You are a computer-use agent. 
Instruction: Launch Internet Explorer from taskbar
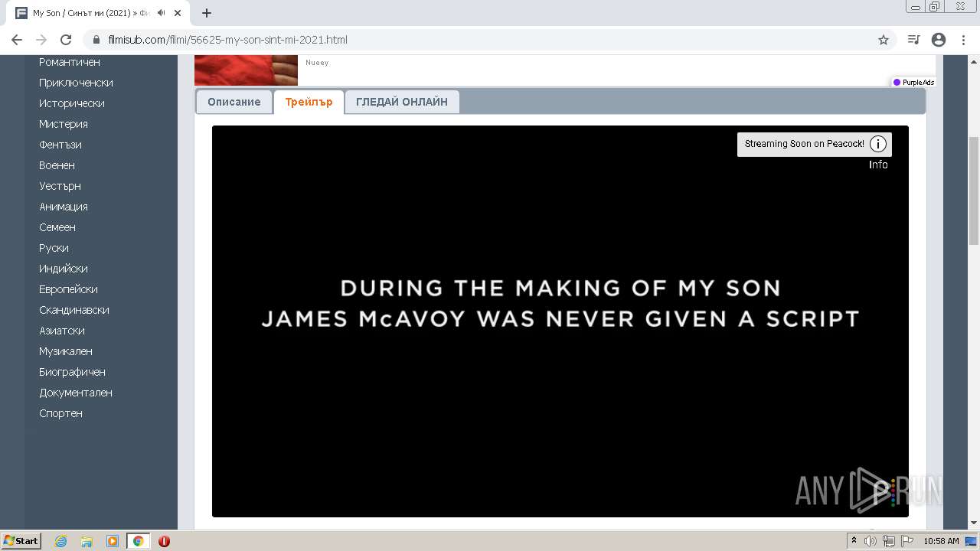(60, 541)
